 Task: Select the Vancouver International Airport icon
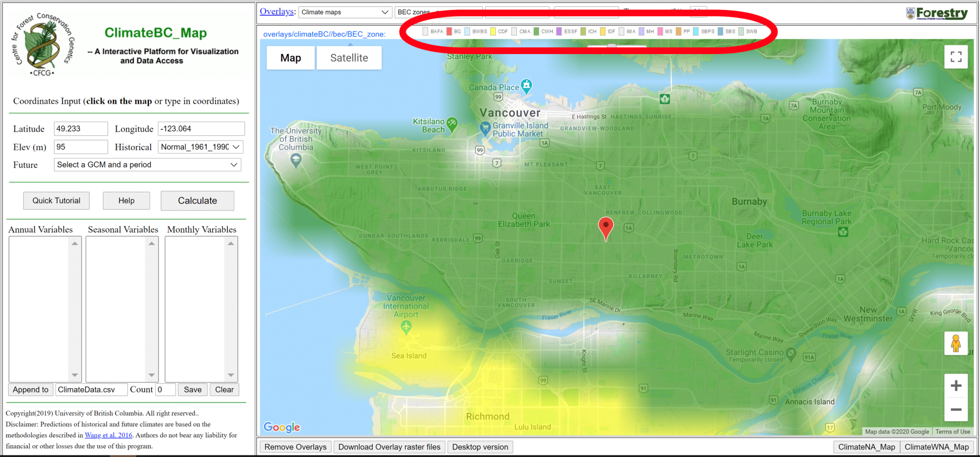coord(406,327)
